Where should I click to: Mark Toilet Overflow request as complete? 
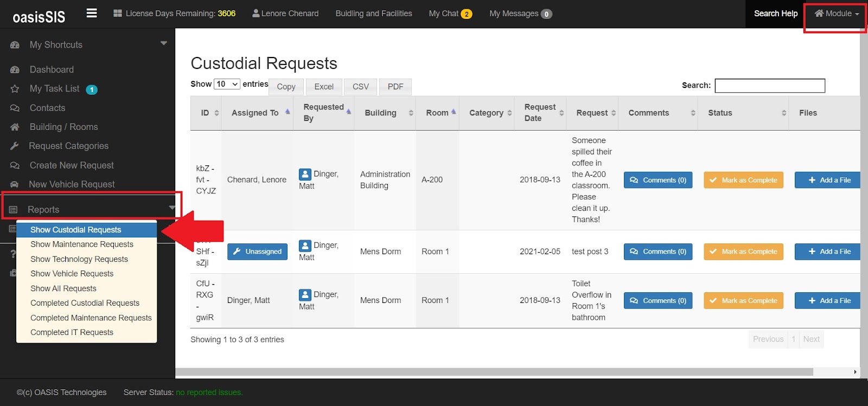pyautogui.click(x=743, y=301)
